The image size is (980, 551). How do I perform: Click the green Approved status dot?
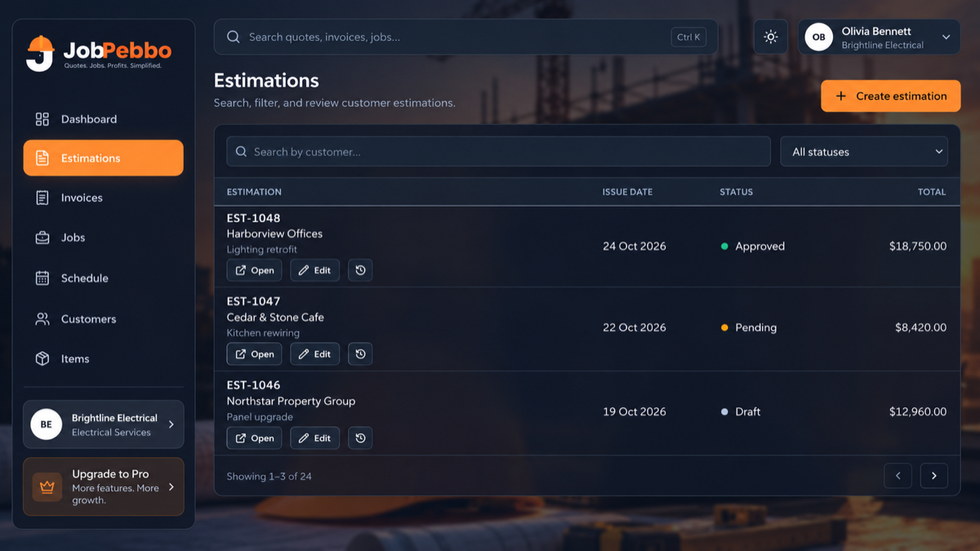(724, 247)
